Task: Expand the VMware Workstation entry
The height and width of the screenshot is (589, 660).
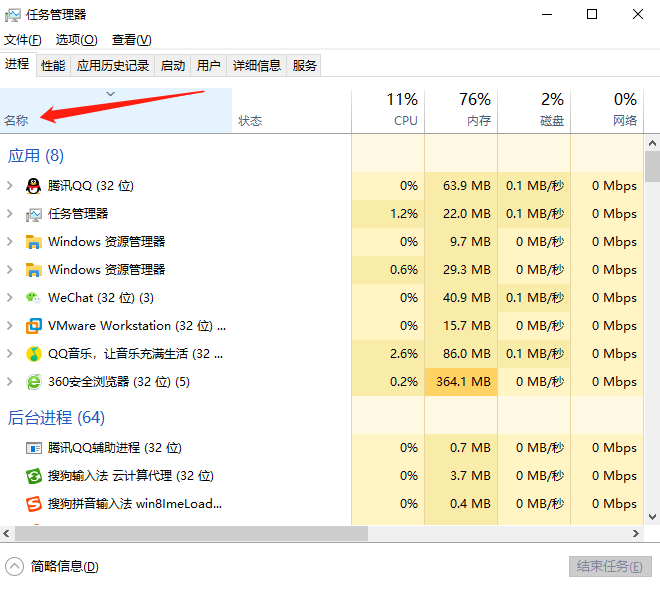Action: (x=10, y=325)
